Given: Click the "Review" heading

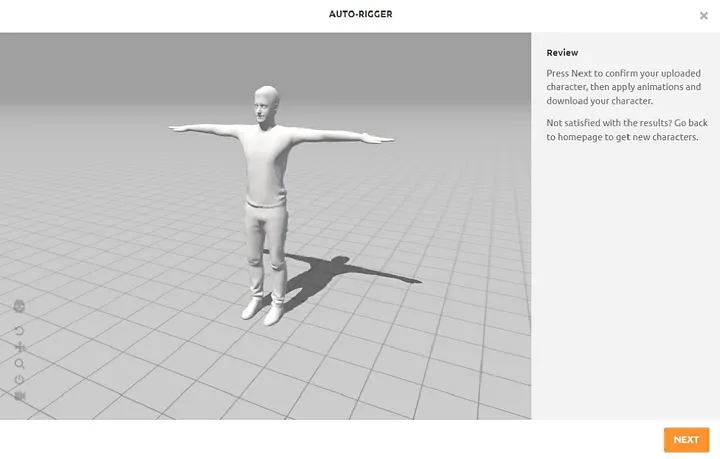Looking at the screenshot, I should point(562,53).
